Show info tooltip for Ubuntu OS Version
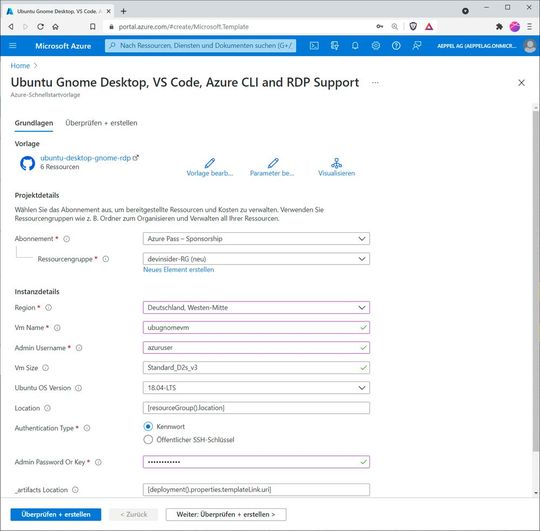The height and width of the screenshot is (531, 540). click(x=79, y=388)
